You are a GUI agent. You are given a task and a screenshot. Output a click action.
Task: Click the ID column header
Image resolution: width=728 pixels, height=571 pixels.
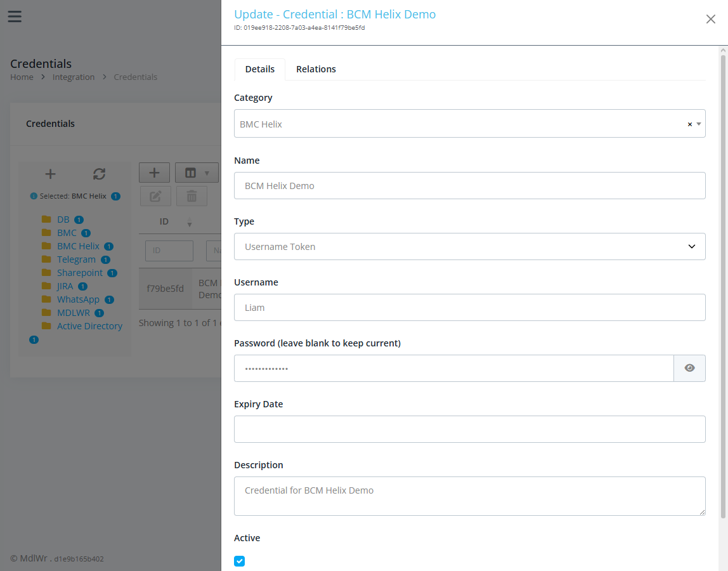coord(164,221)
